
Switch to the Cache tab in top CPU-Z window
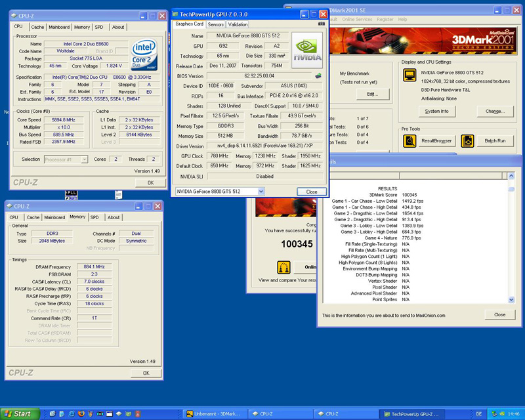click(x=37, y=27)
